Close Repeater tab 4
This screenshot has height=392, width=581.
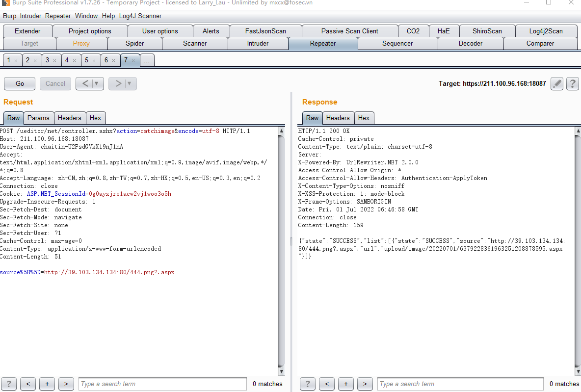75,60
